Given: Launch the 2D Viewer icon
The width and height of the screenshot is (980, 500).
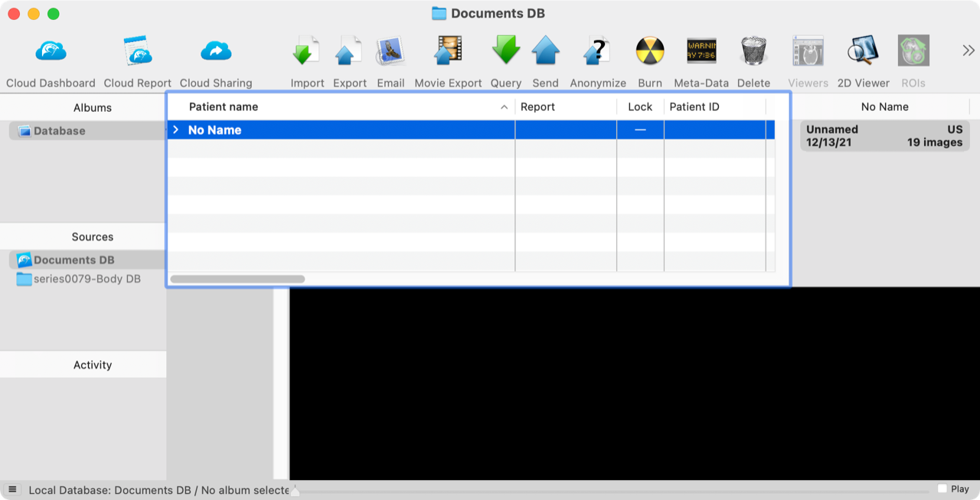Looking at the screenshot, I should point(863,54).
